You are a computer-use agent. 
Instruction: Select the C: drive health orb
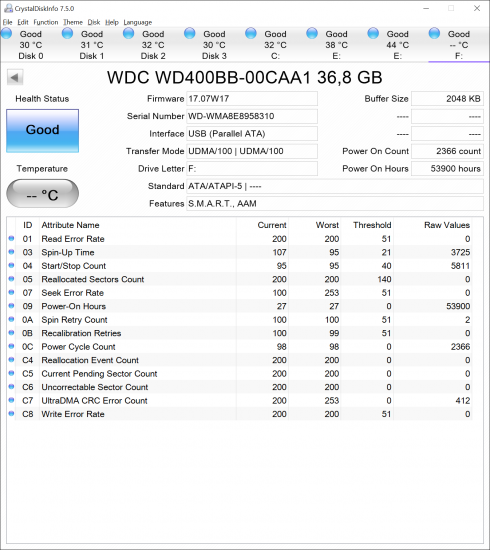pos(251,34)
